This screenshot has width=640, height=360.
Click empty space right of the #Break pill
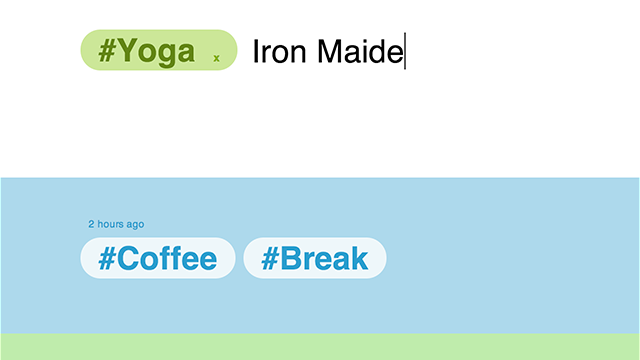coord(510,258)
